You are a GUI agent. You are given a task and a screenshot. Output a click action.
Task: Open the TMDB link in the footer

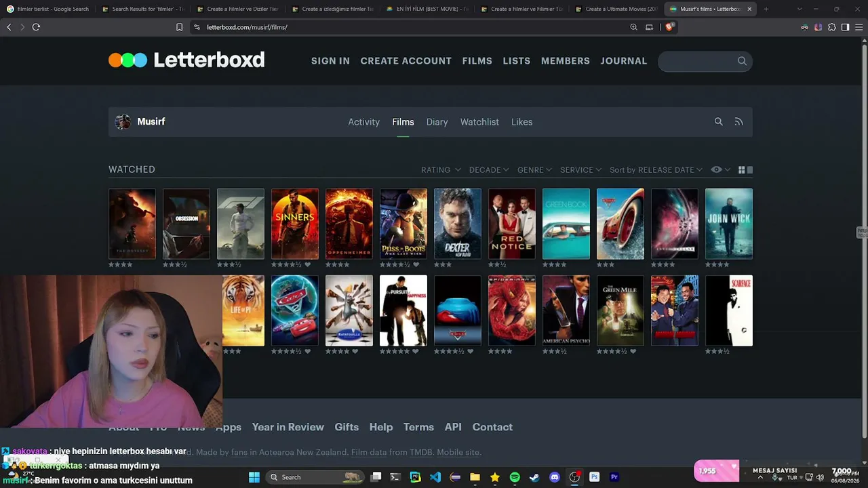(x=421, y=452)
